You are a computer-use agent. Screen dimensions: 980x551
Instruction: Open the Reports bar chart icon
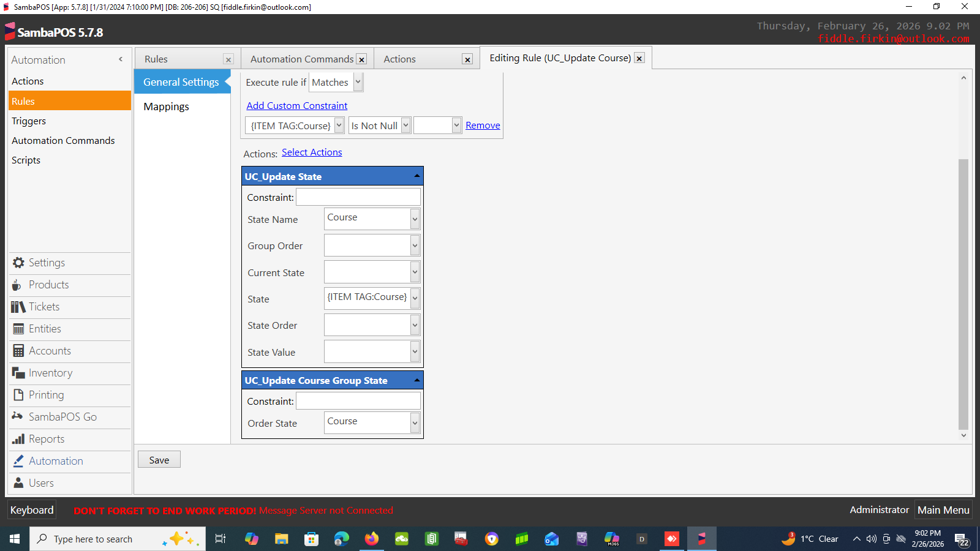18,439
